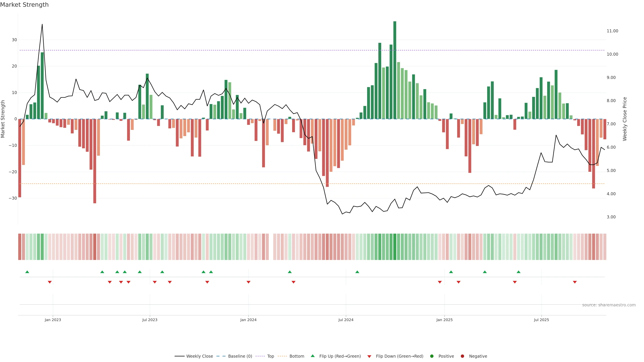The height and width of the screenshot is (362, 644).
Task: Click the darkest green heatmap strip cell
Action: pos(395,247)
